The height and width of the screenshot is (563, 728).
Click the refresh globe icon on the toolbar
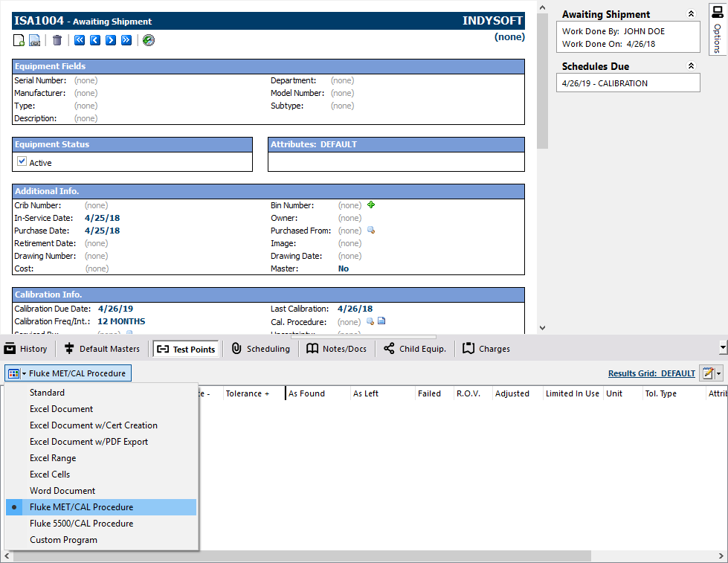pos(148,40)
